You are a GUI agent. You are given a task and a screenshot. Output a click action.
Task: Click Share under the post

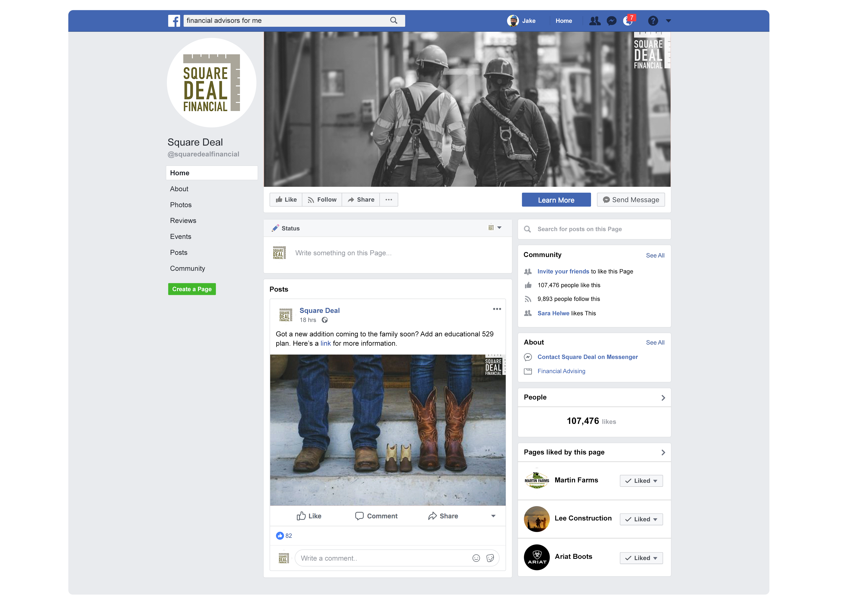tap(443, 516)
